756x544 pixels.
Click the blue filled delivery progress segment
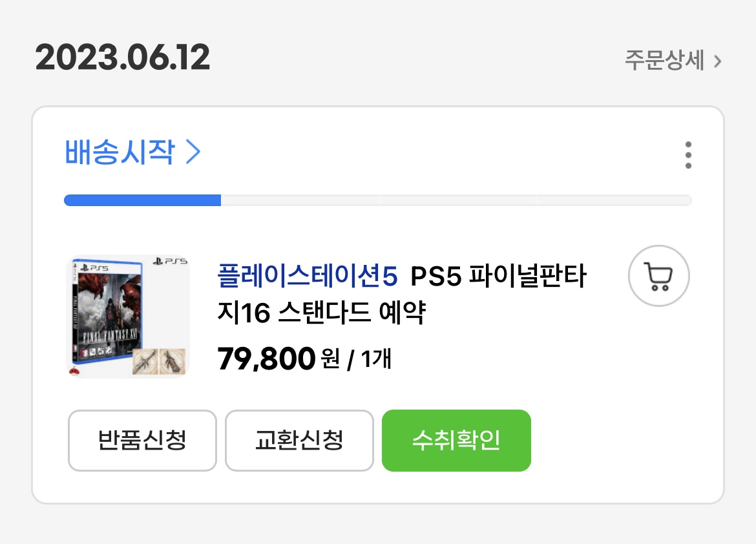(142, 200)
